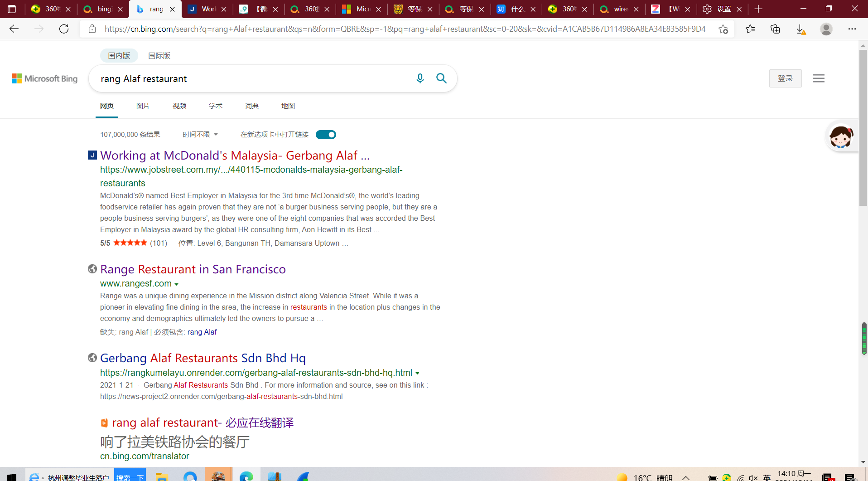Click globe icon beside Gerbang Alaf result

92,358
